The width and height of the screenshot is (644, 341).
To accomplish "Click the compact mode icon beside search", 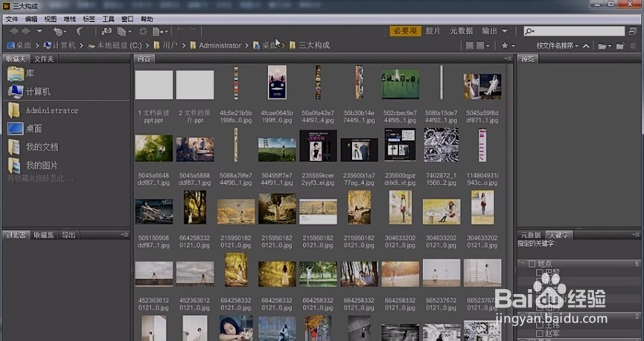I will tap(633, 31).
